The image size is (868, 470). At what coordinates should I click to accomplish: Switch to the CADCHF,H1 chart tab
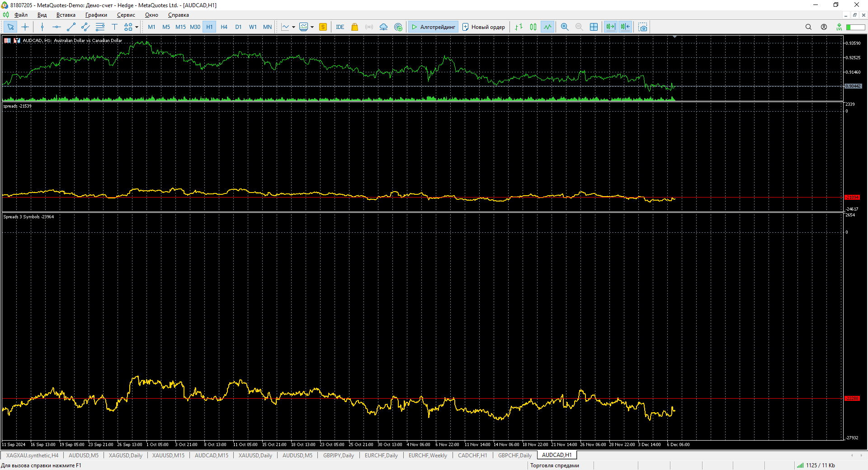click(x=472, y=455)
